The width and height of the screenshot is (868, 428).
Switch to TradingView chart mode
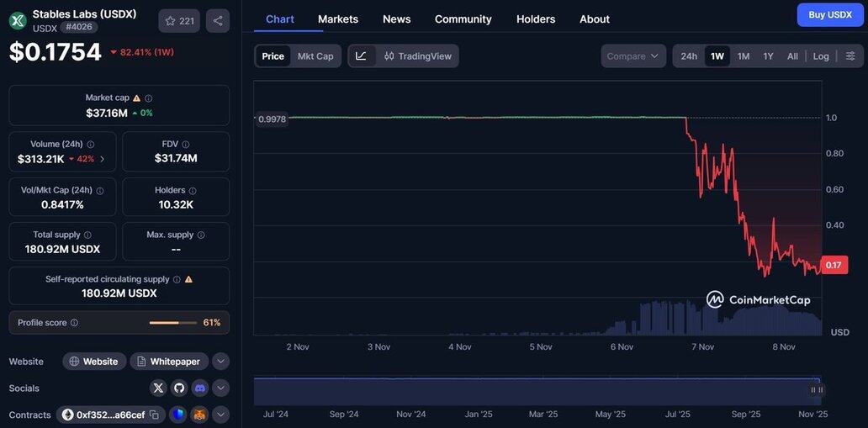tap(417, 56)
